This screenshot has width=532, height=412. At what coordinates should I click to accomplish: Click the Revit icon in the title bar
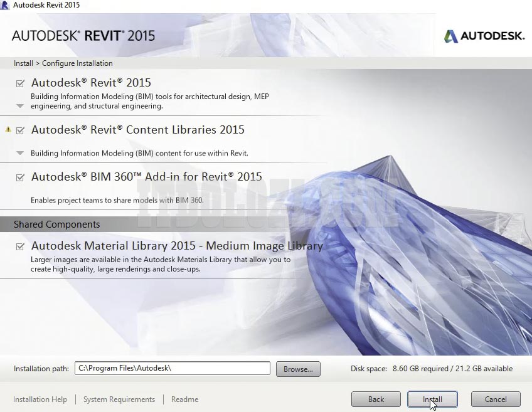(6, 4)
